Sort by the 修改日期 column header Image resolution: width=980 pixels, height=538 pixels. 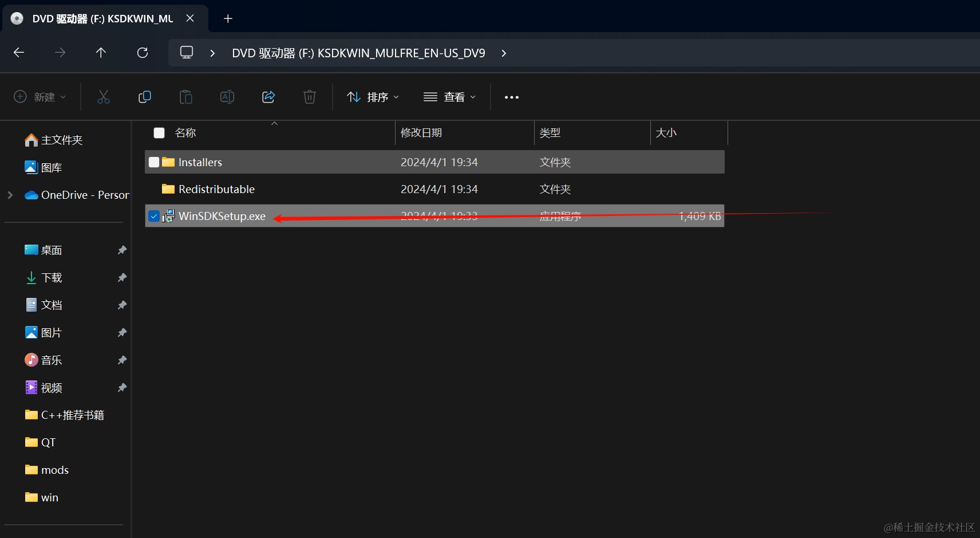[x=421, y=133]
